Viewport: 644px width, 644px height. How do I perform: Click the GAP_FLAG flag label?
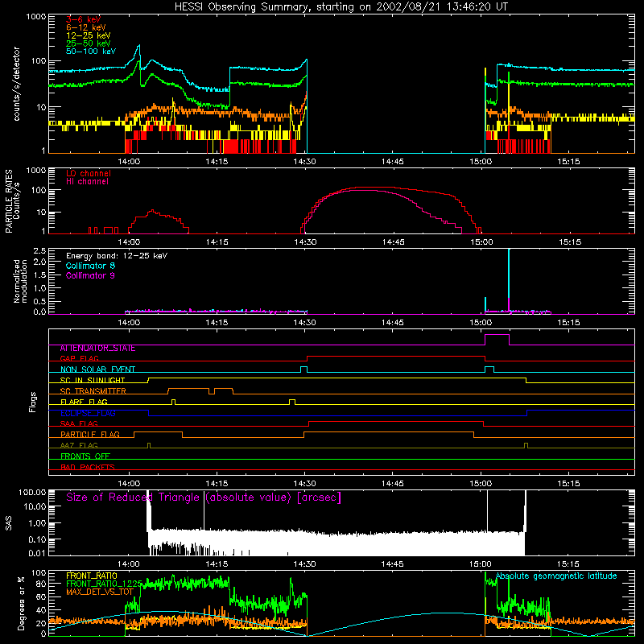(79, 358)
